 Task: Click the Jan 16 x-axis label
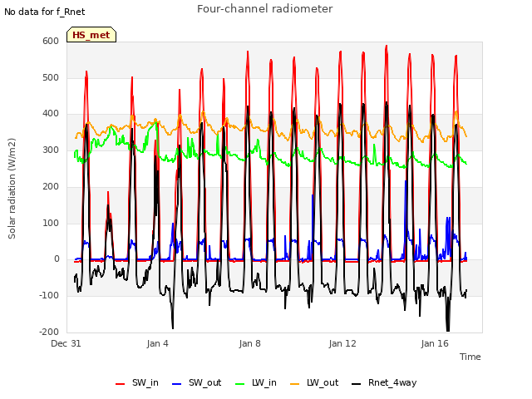click(435, 343)
